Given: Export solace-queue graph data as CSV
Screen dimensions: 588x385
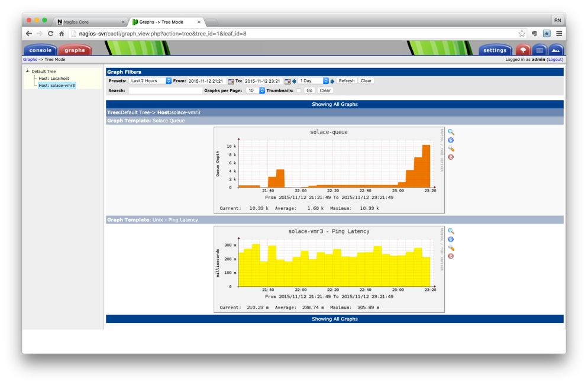Looking at the screenshot, I should tap(451, 140).
